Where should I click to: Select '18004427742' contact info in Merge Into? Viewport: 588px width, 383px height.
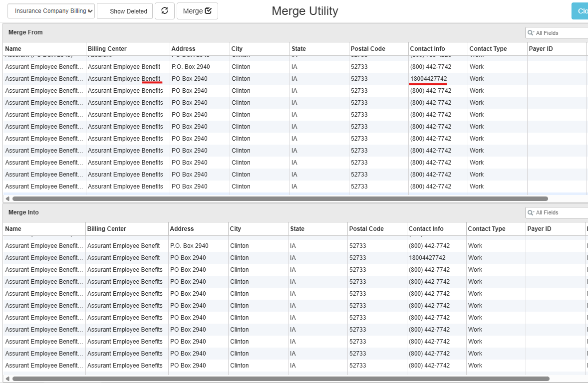(x=427, y=258)
